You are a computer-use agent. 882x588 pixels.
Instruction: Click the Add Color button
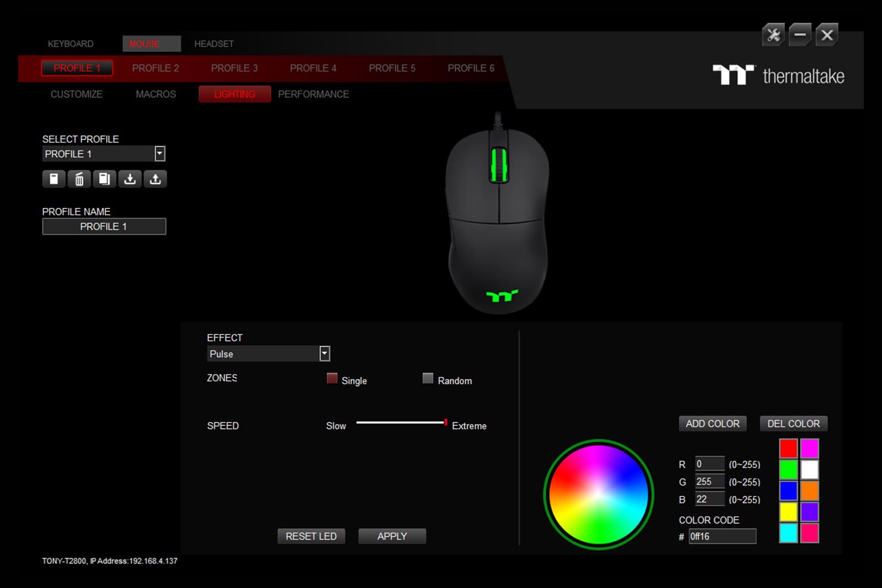tap(713, 423)
